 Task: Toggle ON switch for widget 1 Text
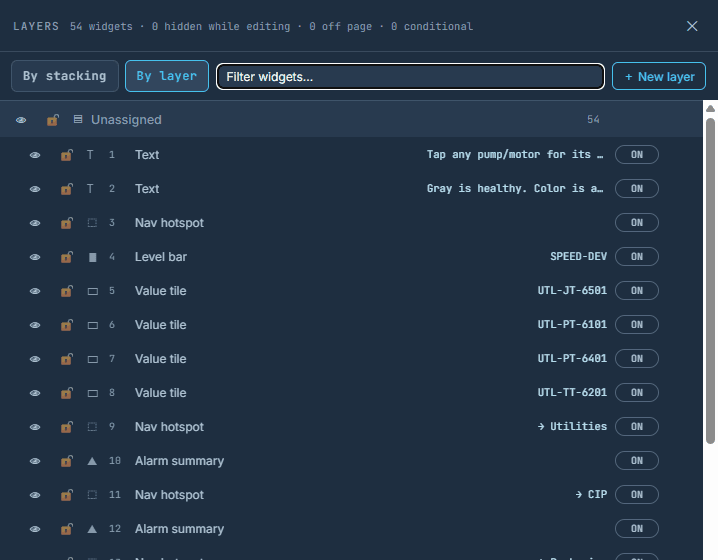[636, 154]
